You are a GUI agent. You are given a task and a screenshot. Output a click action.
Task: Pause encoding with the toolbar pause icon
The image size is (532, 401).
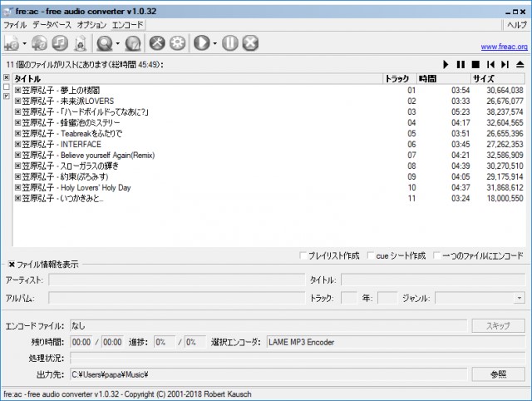[230, 43]
